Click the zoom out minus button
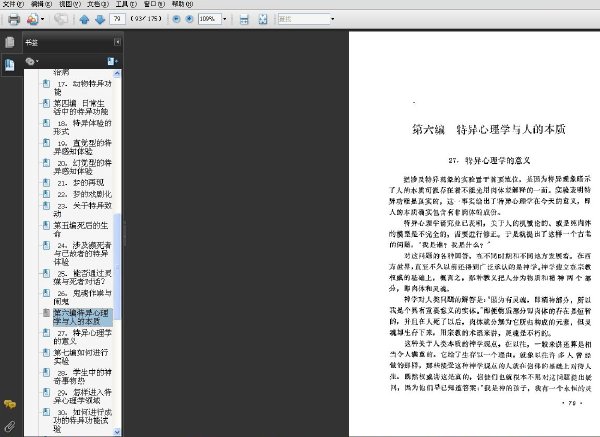This screenshot has width=600, height=437. [x=176, y=19]
